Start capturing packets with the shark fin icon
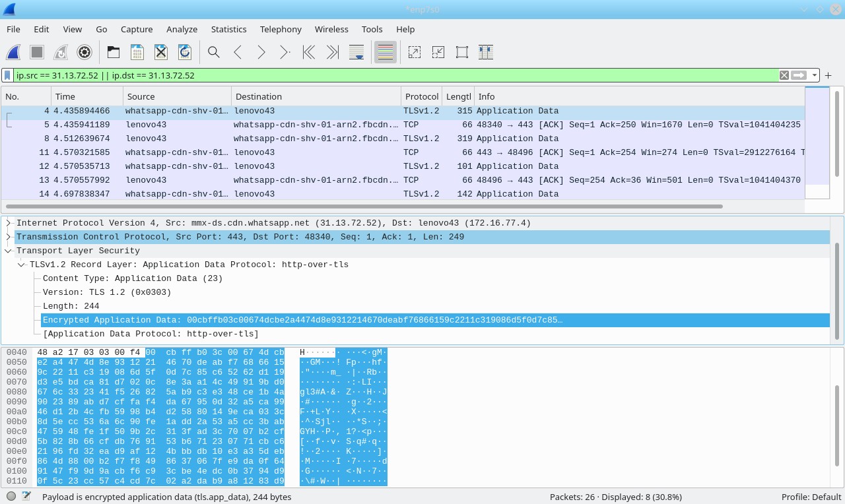 (13, 52)
